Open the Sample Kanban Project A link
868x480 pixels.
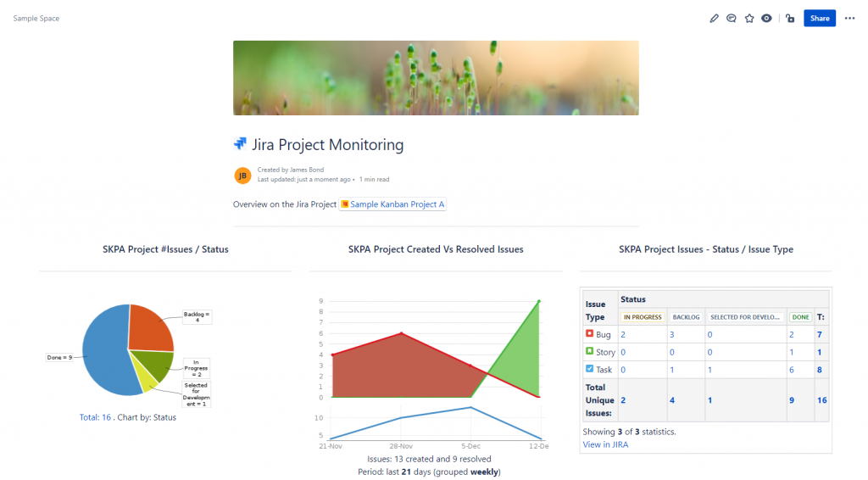click(x=392, y=204)
